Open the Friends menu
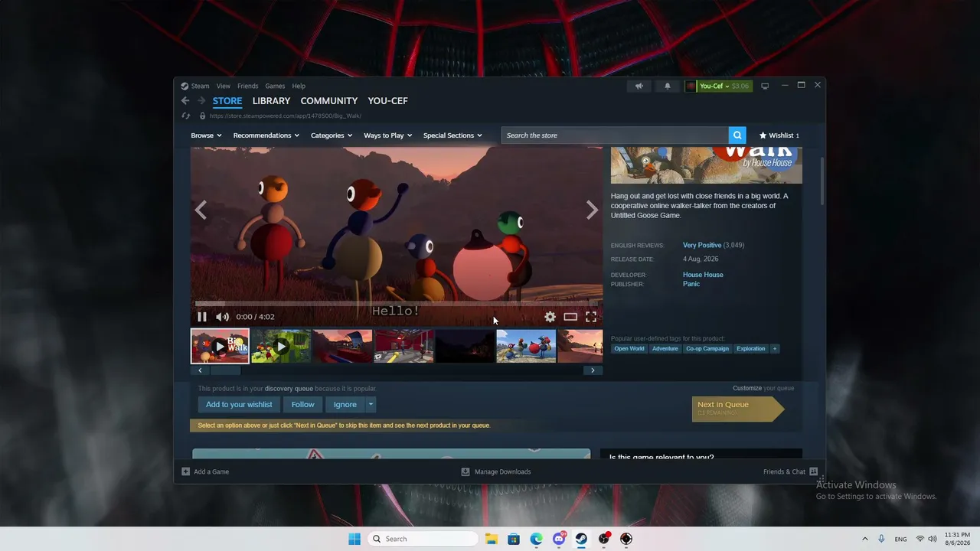 [247, 86]
